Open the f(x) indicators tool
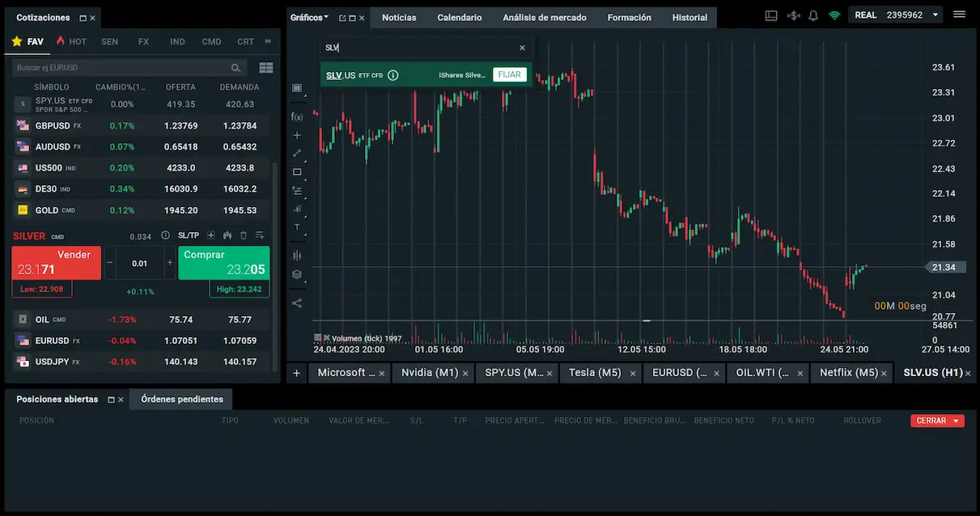 (x=297, y=116)
